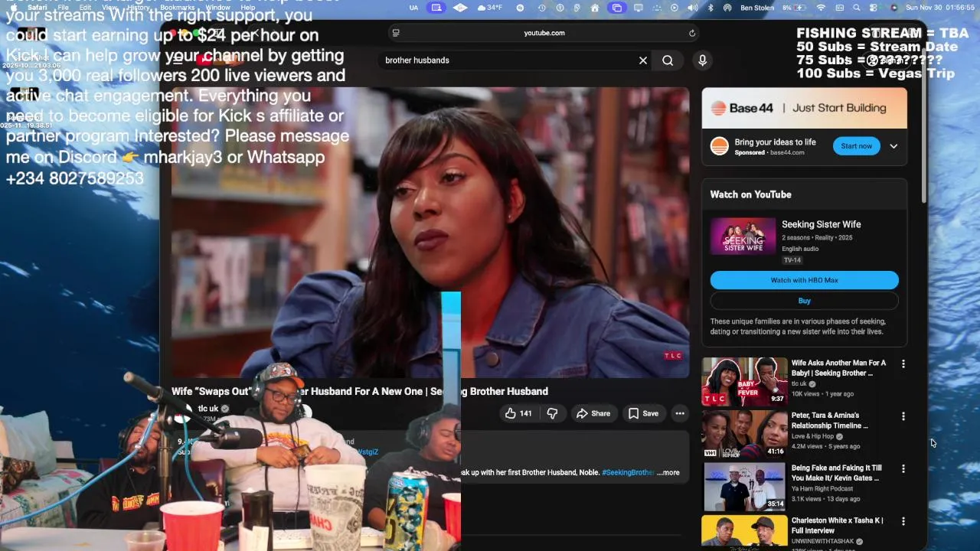The height and width of the screenshot is (551, 980).
Task: Open the Edit menu
Action: pos(86,8)
